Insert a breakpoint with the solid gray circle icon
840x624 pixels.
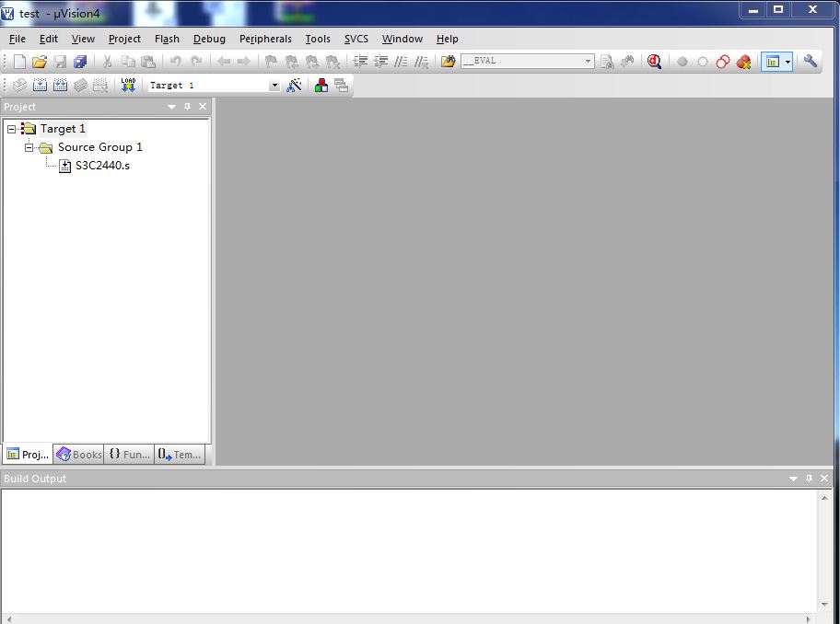(682, 62)
